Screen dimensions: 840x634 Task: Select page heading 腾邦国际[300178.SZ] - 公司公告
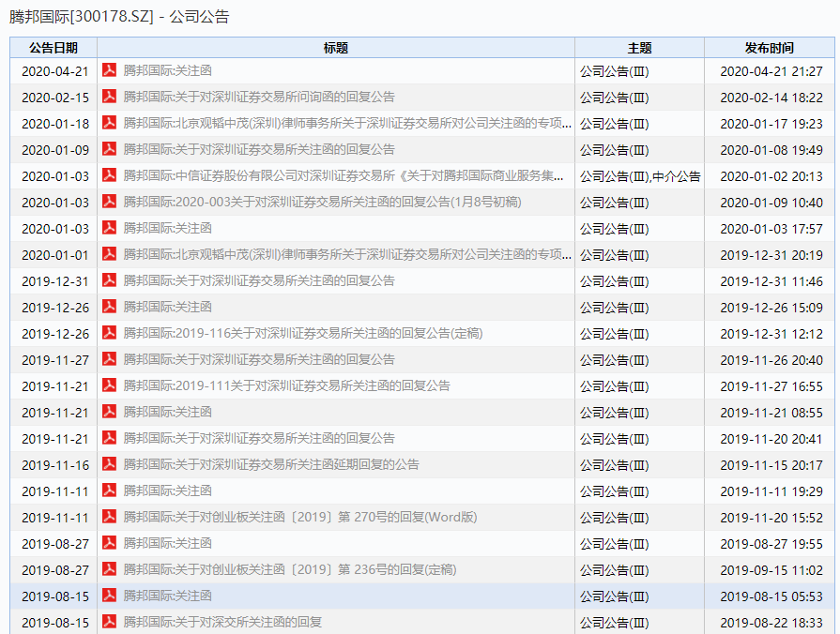tap(119, 17)
